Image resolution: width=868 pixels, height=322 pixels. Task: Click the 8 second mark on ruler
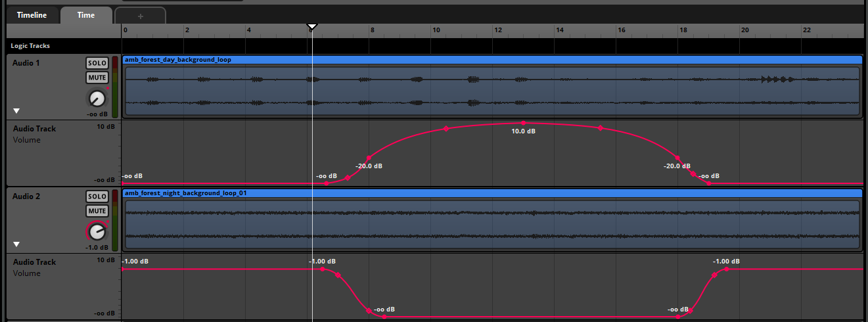[372, 30]
